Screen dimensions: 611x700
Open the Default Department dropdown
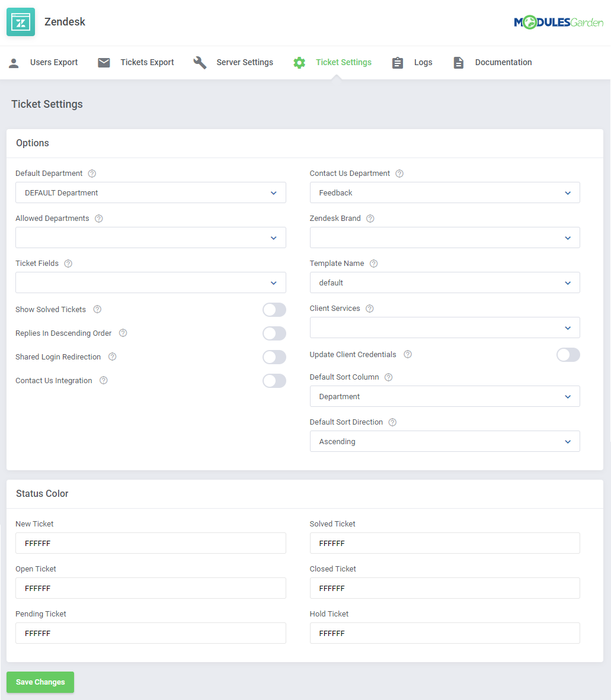[x=151, y=193]
